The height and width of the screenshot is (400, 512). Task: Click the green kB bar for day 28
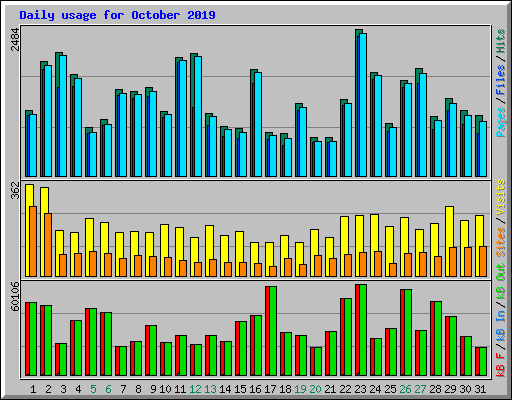(x=438, y=339)
